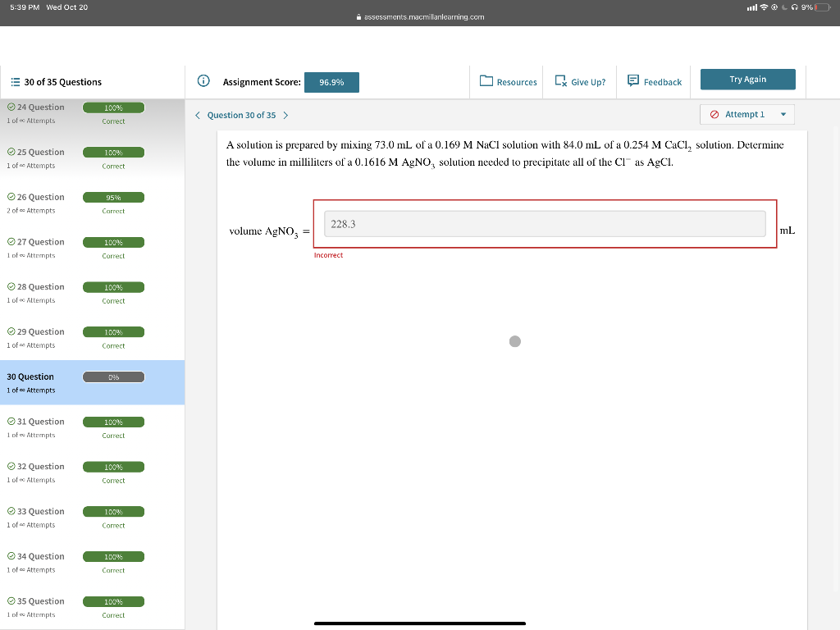Tap the battery indicator in status bar
Viewport: 840px width, 630px height.
[822, 7]
